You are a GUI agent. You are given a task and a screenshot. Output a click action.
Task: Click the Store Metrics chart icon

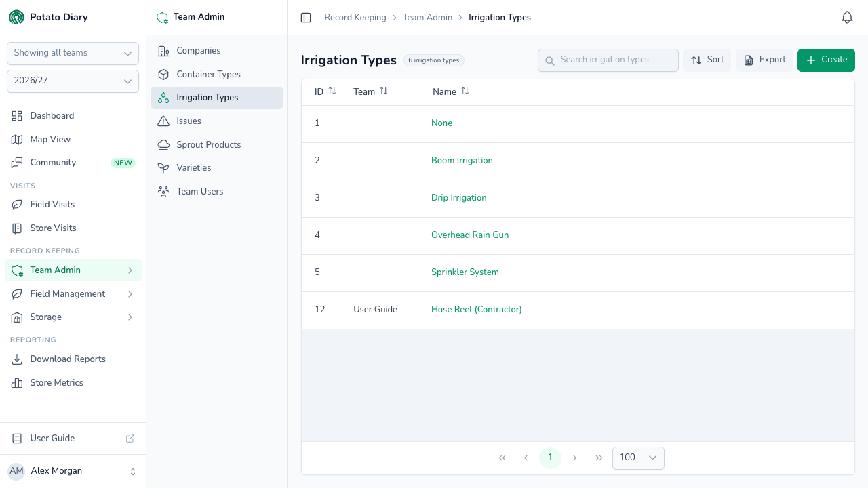[x=18, y=383]
